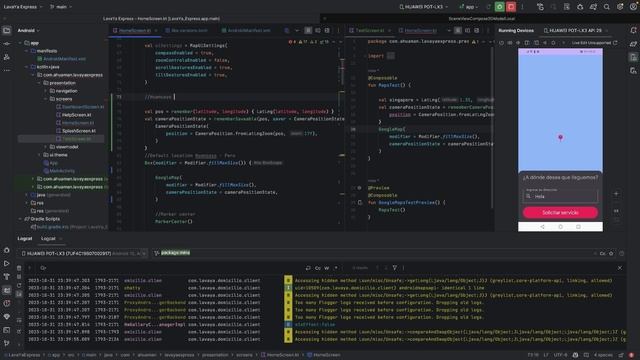Select the HUAWEI POT-LX3 API 29 device tab

click(x=575, y=30)
